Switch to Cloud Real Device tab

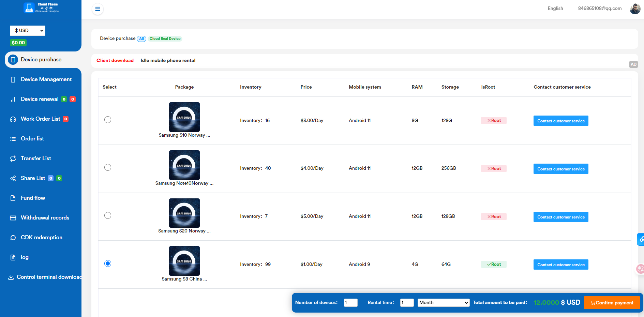click(x=165, y=39)
